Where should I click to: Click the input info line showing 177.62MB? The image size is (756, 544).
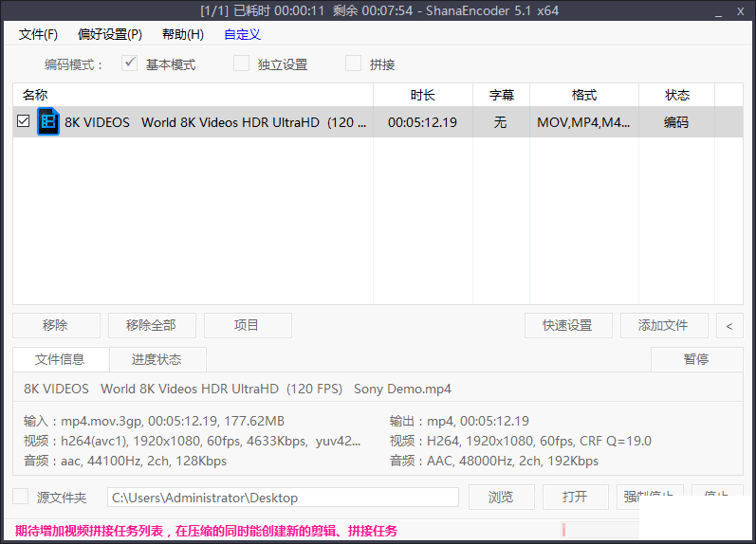coord(154,421)
